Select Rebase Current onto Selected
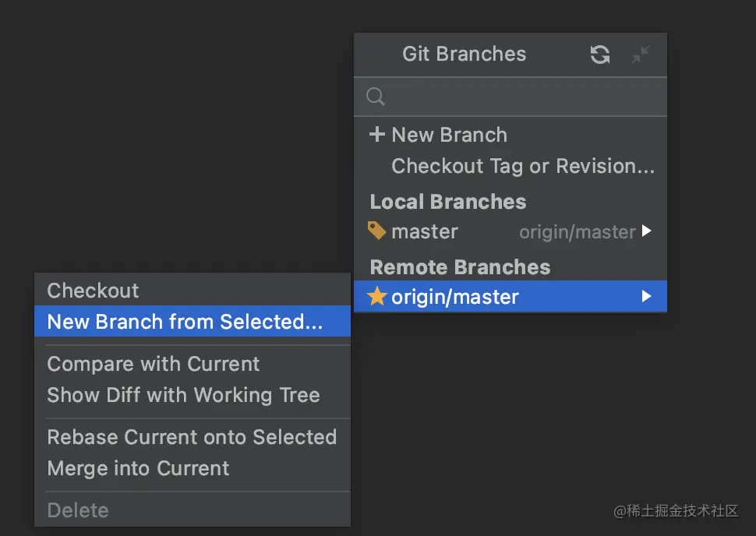 [192, 437]
